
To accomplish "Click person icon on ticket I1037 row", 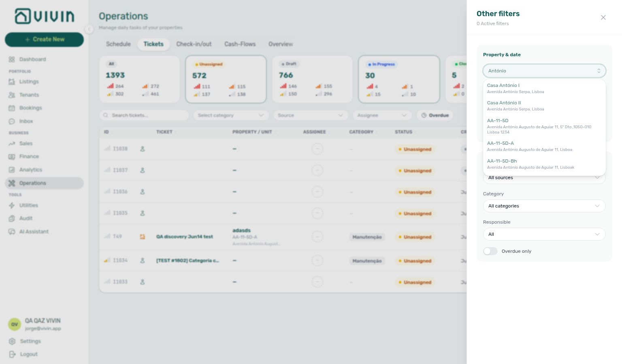I will (x=143, y=170).
